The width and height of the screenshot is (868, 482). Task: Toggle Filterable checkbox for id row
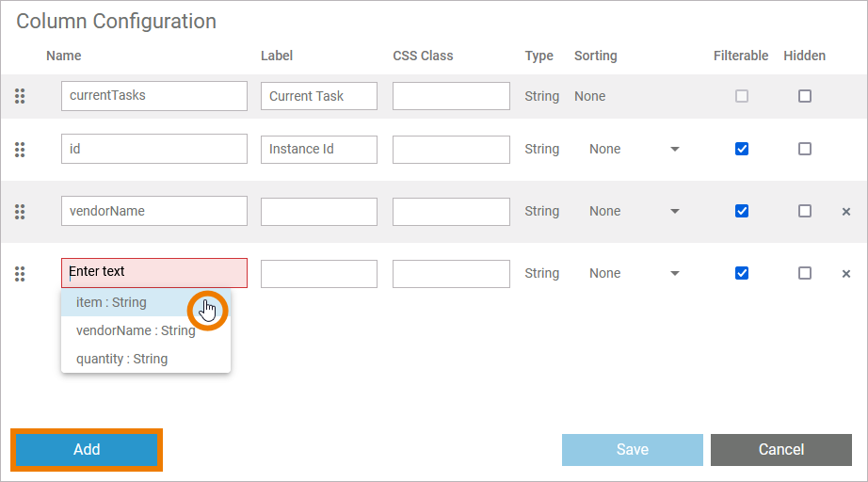pyautogui.click(x=742, y=149)
